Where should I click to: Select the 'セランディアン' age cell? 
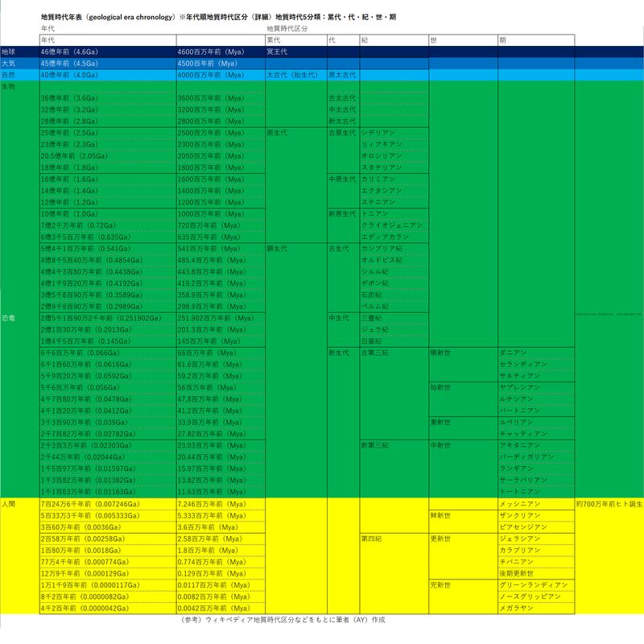[x=523, y=365]
